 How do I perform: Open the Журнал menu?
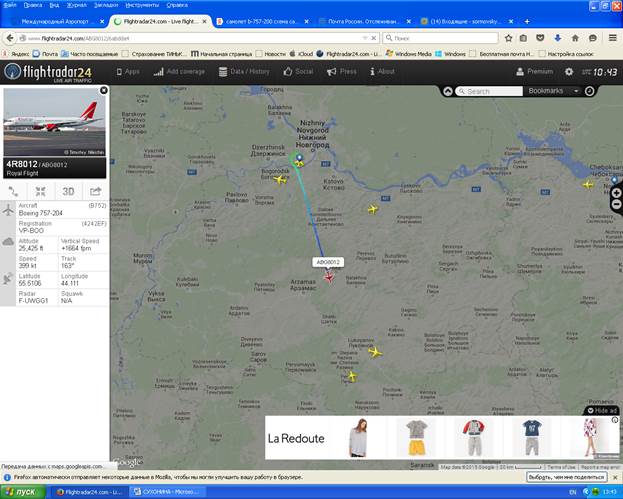75,5
